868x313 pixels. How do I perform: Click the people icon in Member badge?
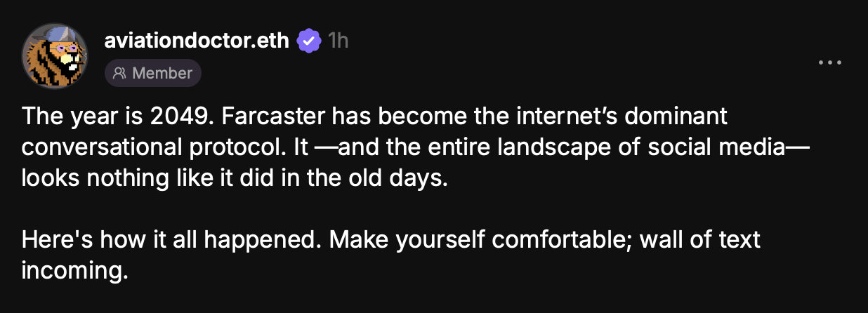click(120, 73)
